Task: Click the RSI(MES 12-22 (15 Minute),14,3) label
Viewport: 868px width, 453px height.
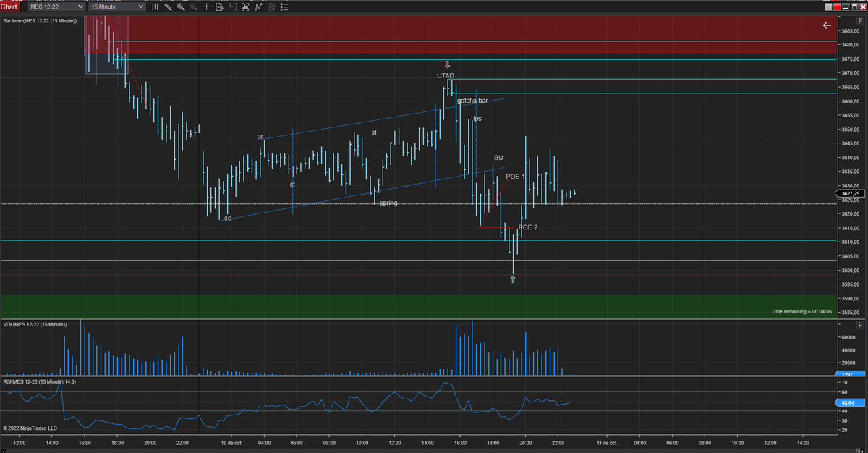Action: (x=39, y=381)
